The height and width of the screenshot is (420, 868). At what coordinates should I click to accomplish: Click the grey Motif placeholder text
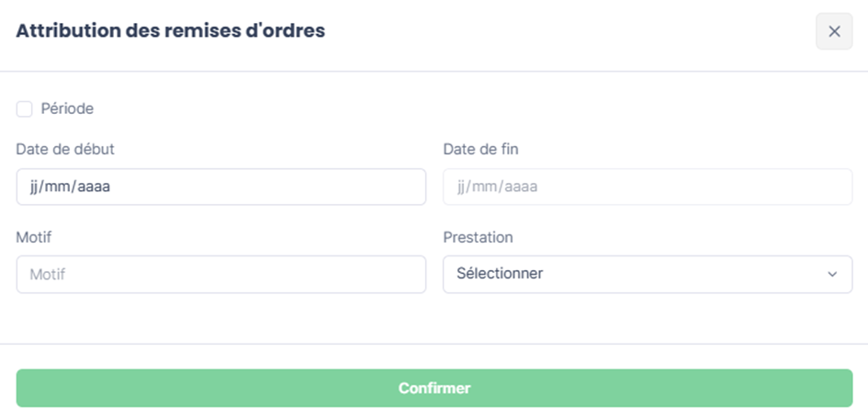pos(48,274)
